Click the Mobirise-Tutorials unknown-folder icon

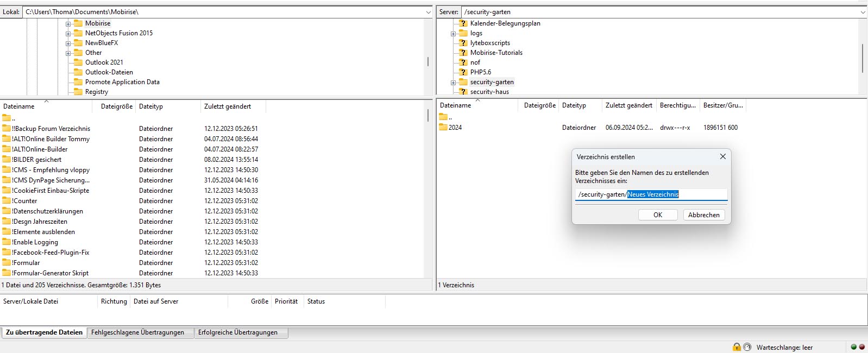point(463,53)
